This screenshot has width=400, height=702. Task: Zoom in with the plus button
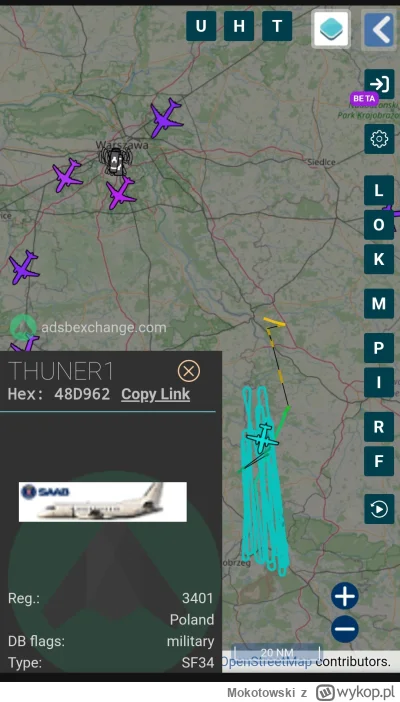(x=345, y=596)
